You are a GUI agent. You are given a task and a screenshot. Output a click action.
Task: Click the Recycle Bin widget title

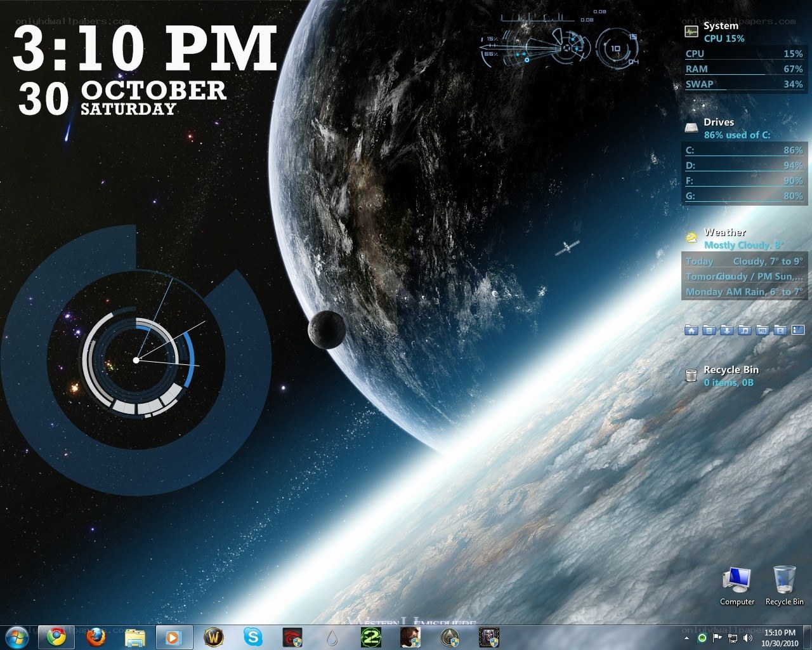[x=731, y=369]
